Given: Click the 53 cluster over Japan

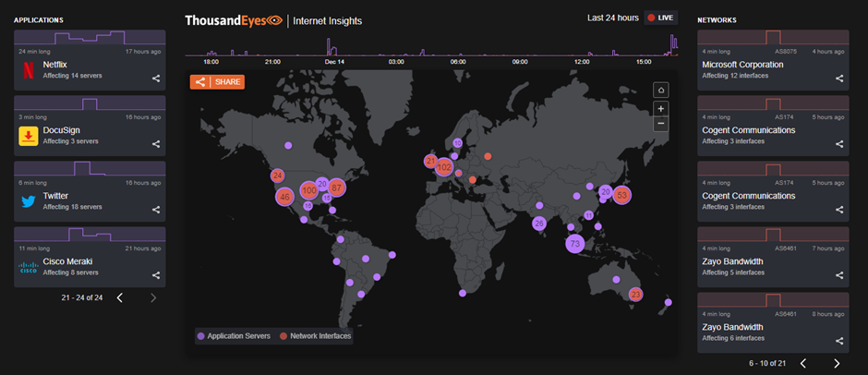Looking at the screenshot, I should coord(621,195).
